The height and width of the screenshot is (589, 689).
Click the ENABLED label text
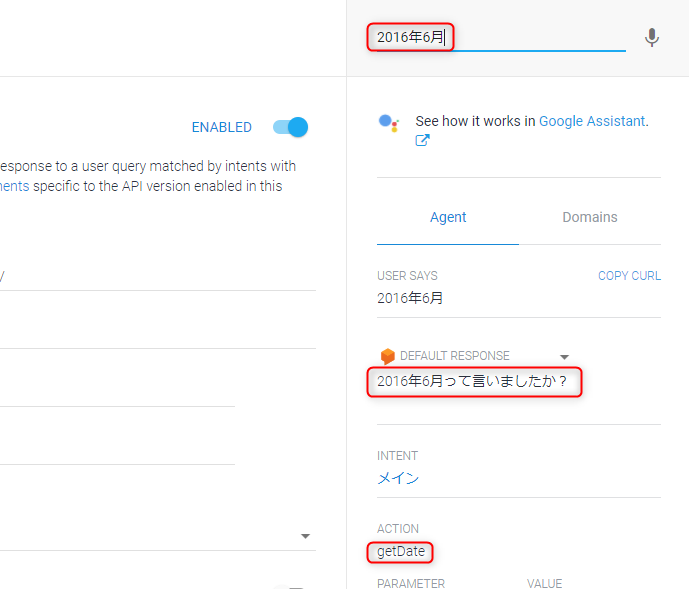[x=221, y=127]
